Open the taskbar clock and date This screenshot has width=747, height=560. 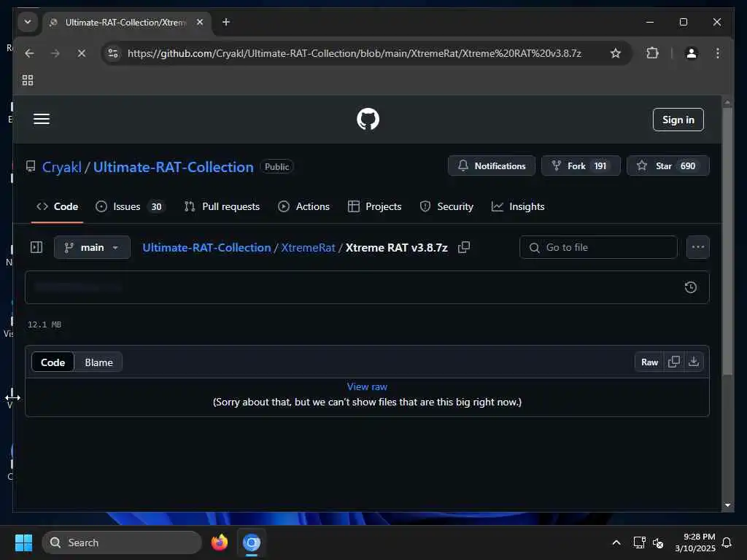[695, 542]
